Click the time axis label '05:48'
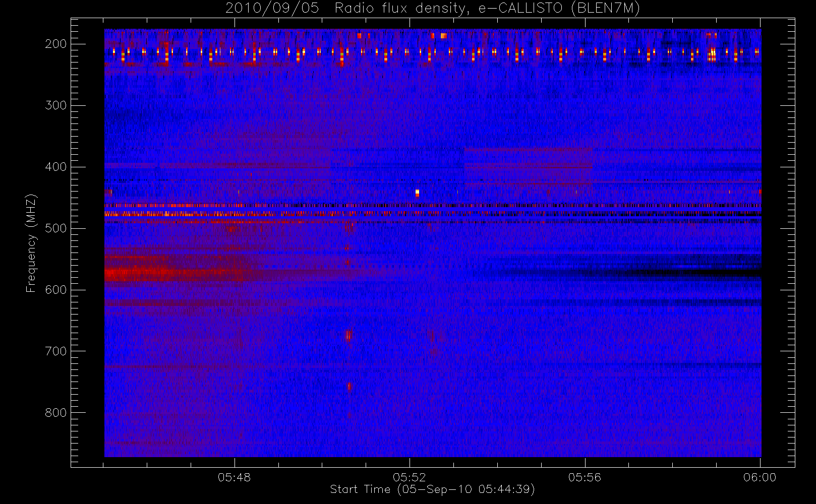816x504 pixels. [235, 477]
